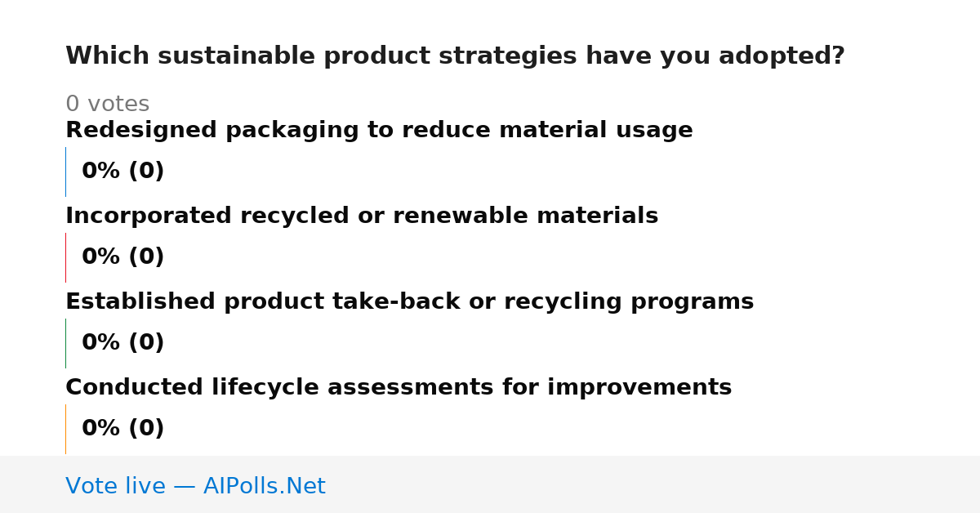Click the 0% (0) result for Redesigned packaging
This screenshot has width=980, height=513.
point(122,172)
